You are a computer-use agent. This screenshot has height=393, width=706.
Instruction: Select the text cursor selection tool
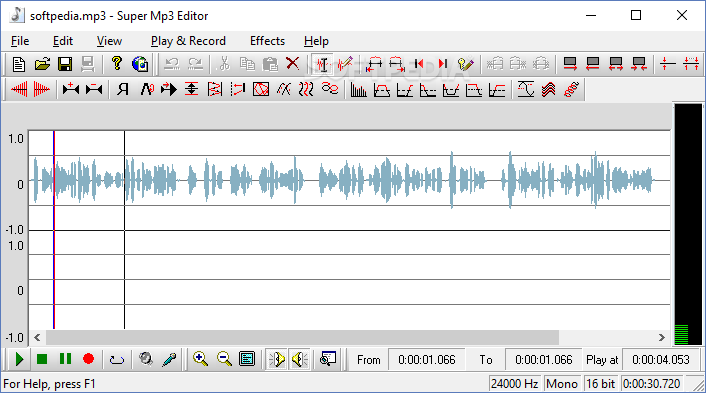(x=322, y=64)
